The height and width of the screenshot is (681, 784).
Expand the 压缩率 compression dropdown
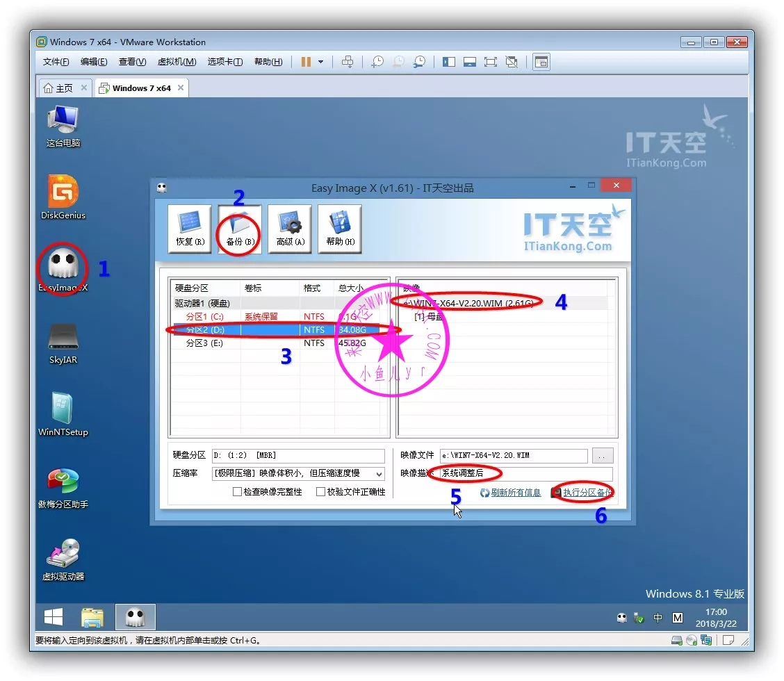point(378,474)
